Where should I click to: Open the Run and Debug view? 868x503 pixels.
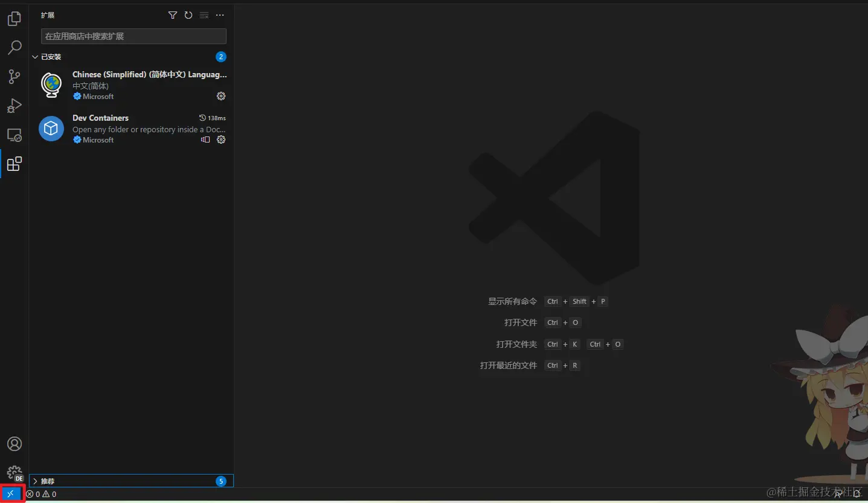click(14, 106)
